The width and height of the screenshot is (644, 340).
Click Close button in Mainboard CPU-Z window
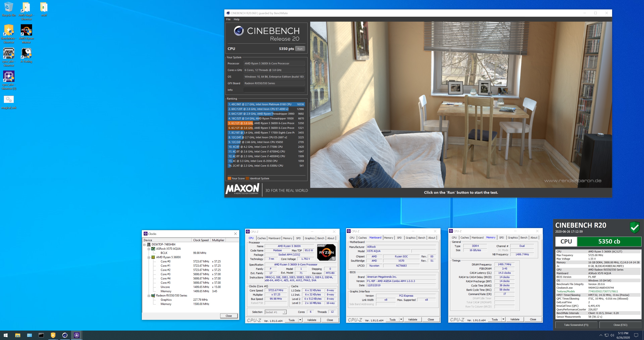click(431, 320)
